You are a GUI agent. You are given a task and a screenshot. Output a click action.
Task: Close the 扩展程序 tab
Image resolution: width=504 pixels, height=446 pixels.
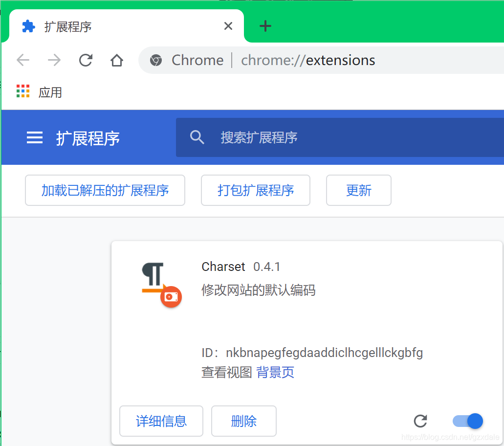(x=228, y=26)
